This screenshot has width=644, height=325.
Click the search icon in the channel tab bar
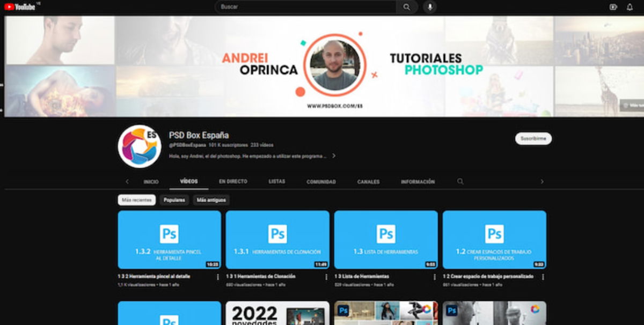[x=460, y=182]
